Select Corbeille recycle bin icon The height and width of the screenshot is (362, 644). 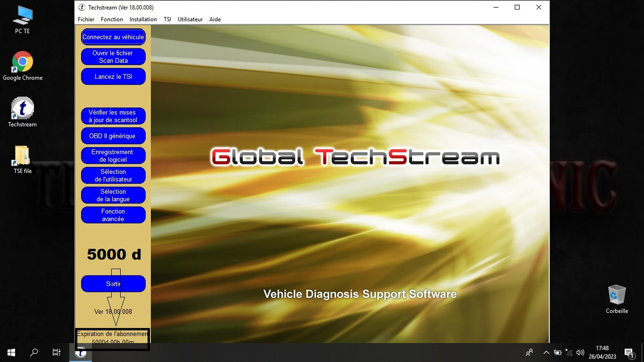tap(617, 299)
